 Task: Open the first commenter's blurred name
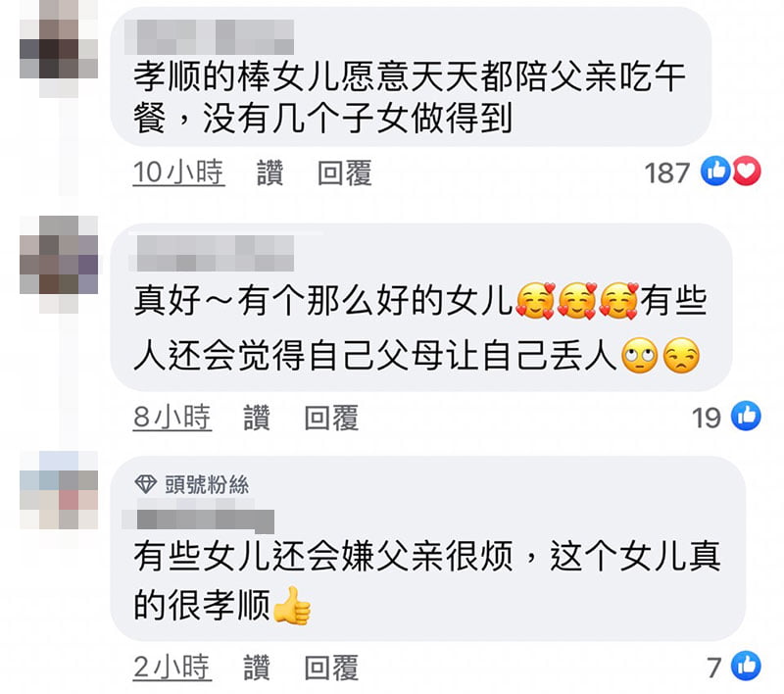click(x=209, y=36)
